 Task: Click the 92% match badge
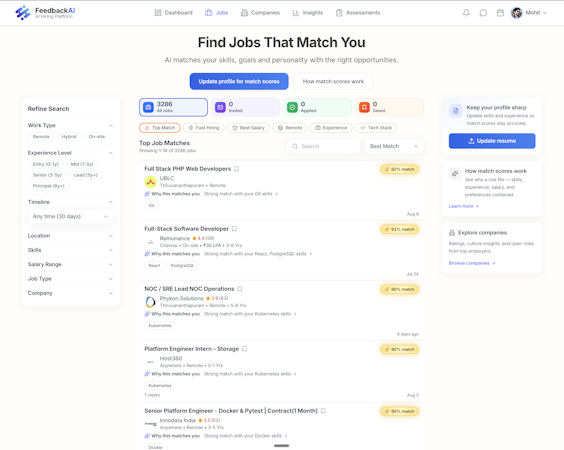click(400, 169)
